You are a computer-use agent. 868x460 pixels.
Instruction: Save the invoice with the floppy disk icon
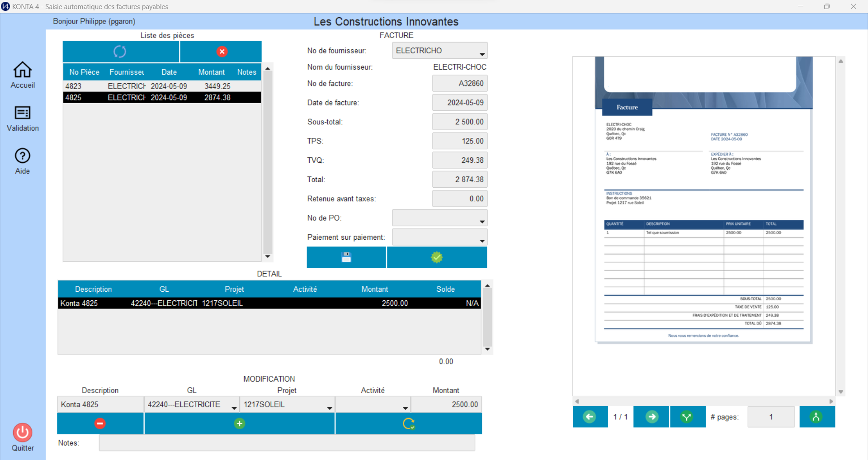(346, 257)
